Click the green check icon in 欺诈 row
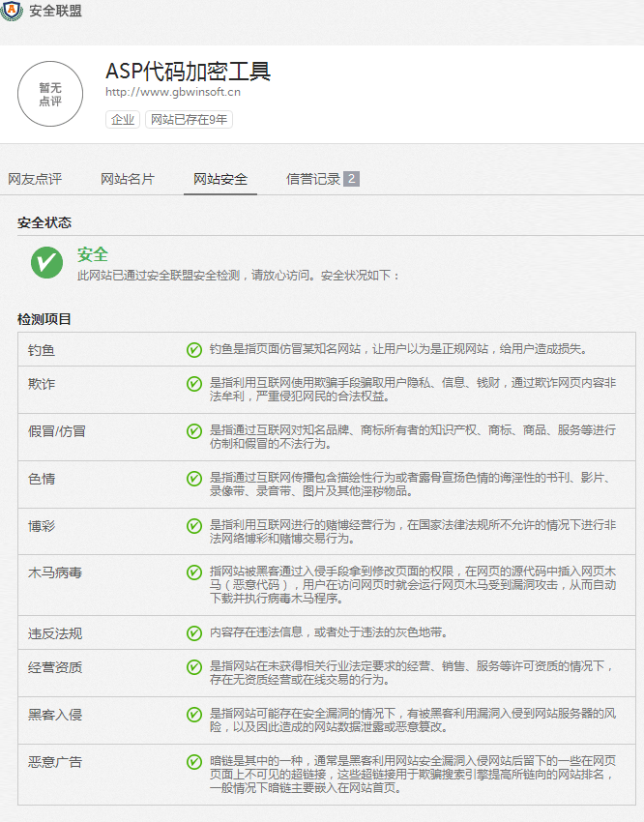This screenshot has width=644, height=822. click(x=194, y=384)
